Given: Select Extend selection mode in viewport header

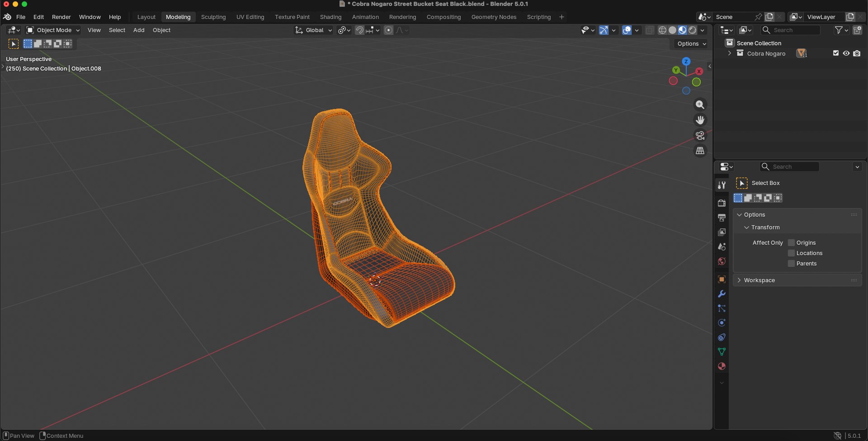Looking at the screenshot, I should click(x=38, y=43).
